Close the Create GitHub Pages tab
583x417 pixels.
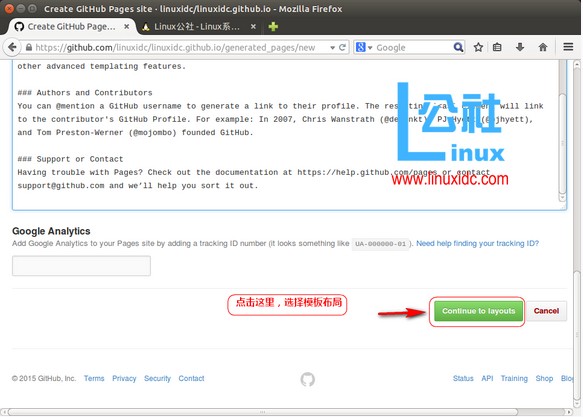tap(127, 26)
